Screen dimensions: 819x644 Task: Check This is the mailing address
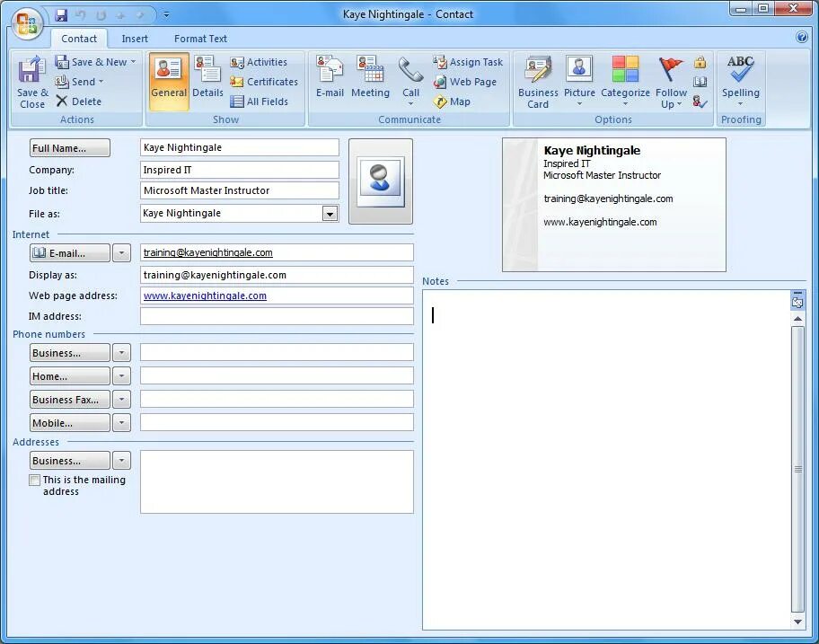point(34,480)
